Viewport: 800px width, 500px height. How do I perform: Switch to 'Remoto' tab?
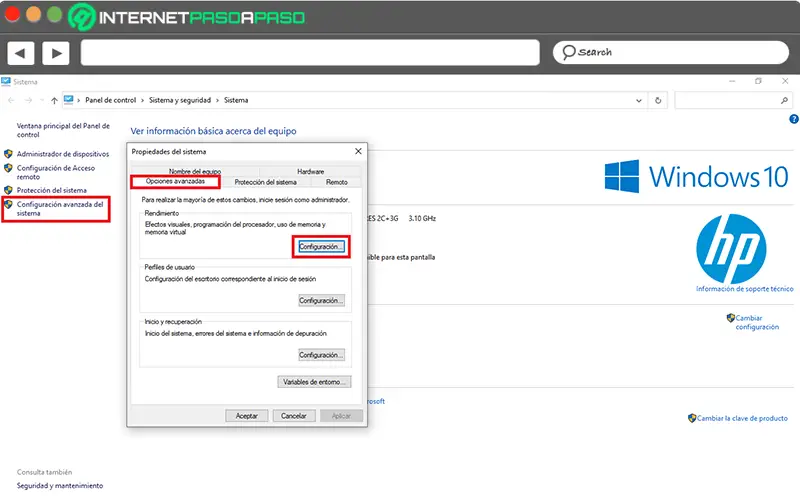tap(337, 182)
